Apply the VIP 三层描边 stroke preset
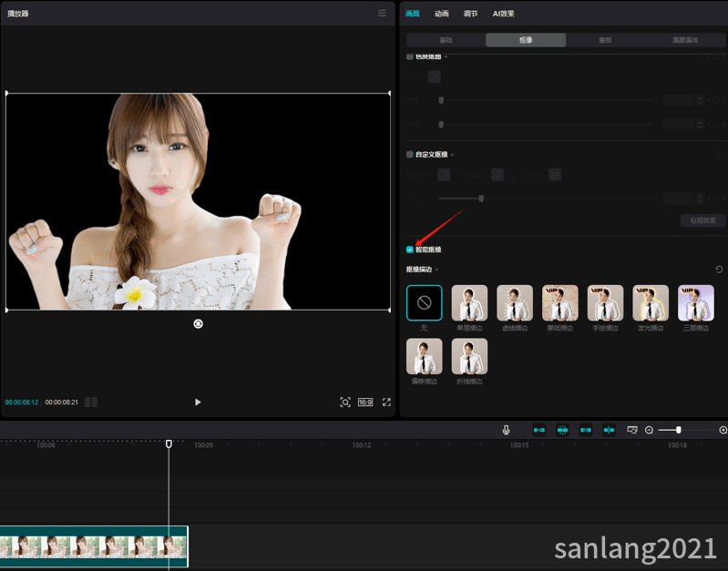Screen dimensions: 728x571 (x=695, y=302)
